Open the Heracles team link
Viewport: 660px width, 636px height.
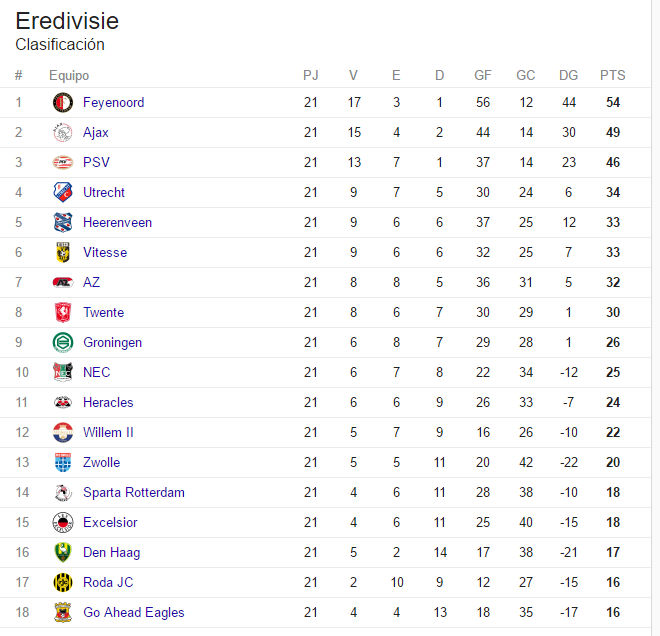[x=108, y=402]
